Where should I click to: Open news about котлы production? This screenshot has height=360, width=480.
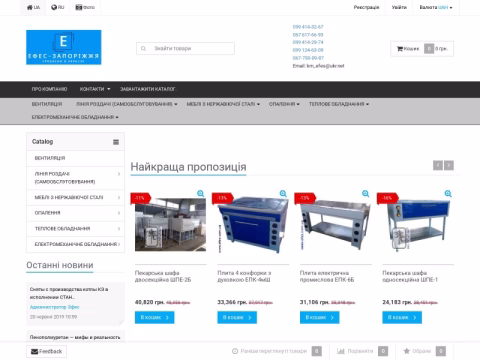[x=69, y=293]
